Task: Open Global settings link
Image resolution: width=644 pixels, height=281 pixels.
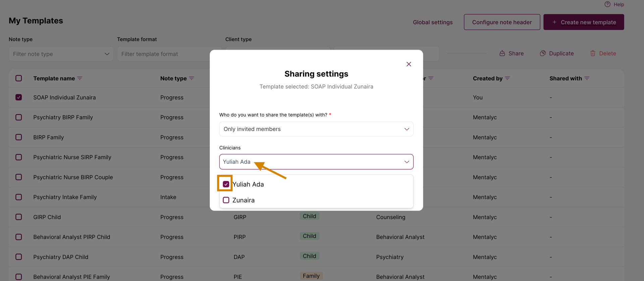Action: 433,22
